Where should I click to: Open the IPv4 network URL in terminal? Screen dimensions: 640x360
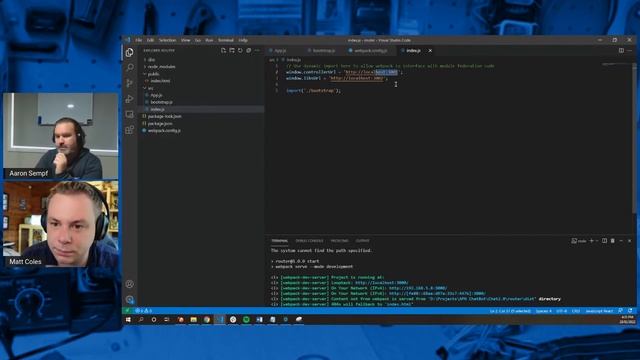click(x=418, y=288)
